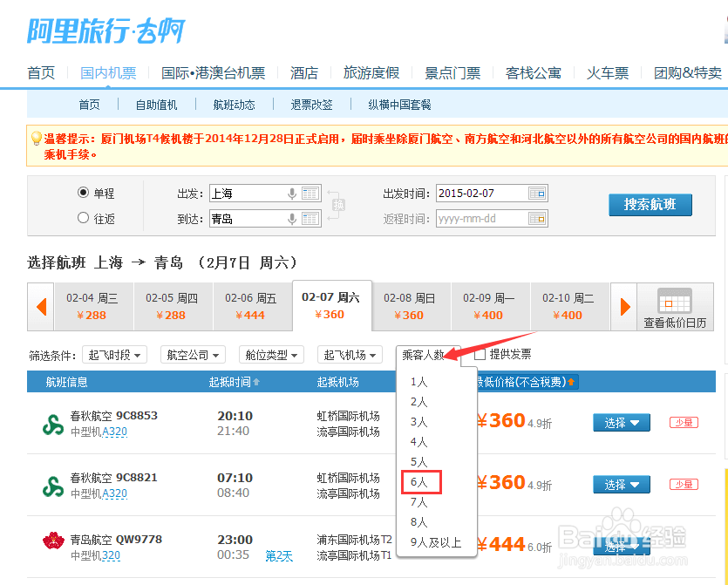Select 6人 from the passenger count list
This screenshot has height=585, width=728.
421,482
